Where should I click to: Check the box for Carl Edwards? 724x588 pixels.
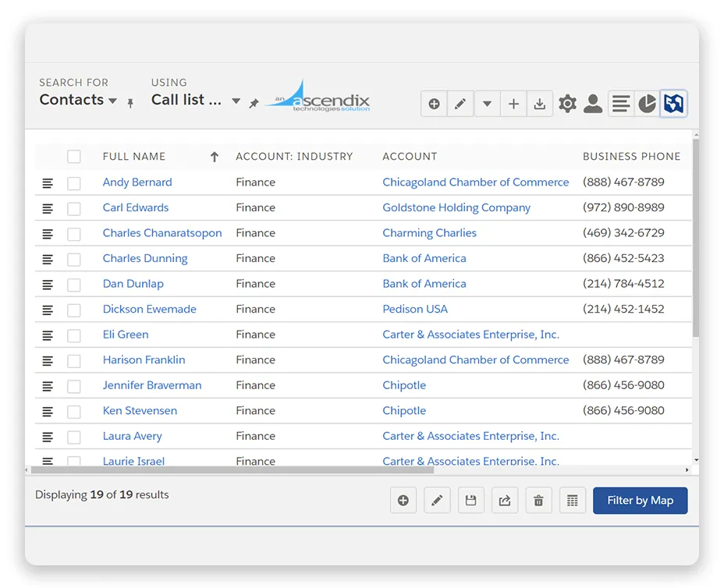74,209
